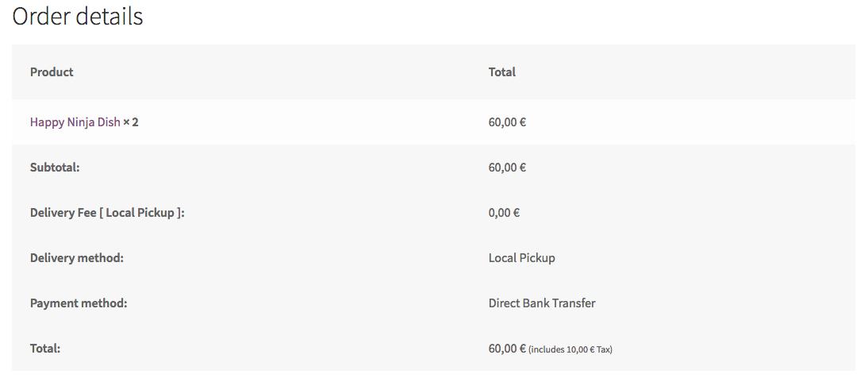Click the Order details heading

coord(78,16)
